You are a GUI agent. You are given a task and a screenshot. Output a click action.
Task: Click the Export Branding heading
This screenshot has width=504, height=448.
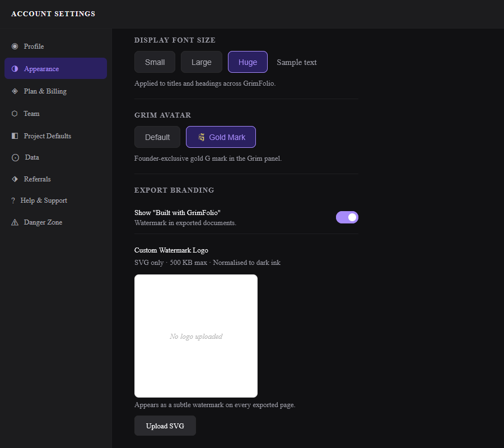[x=174, y=190]
